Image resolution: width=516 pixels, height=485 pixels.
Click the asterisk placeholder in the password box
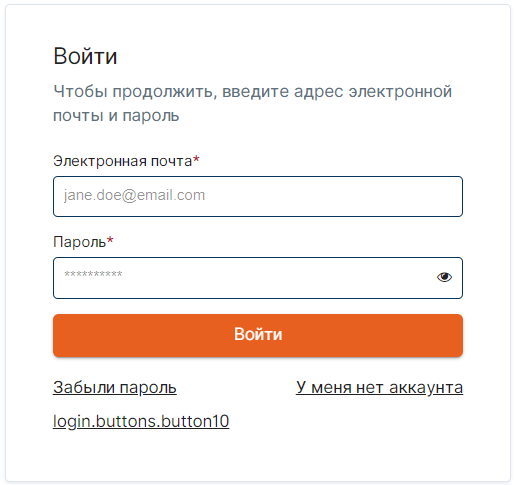pos(93,274)
